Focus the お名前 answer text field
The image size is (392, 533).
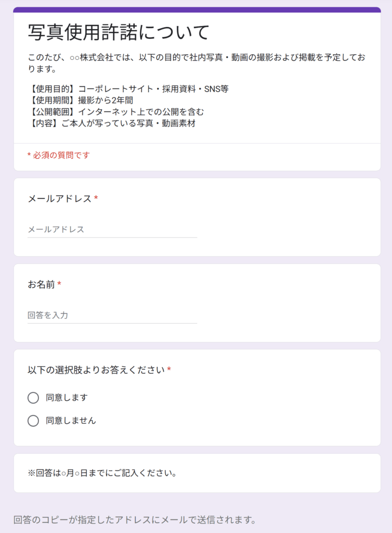(112, 315)
